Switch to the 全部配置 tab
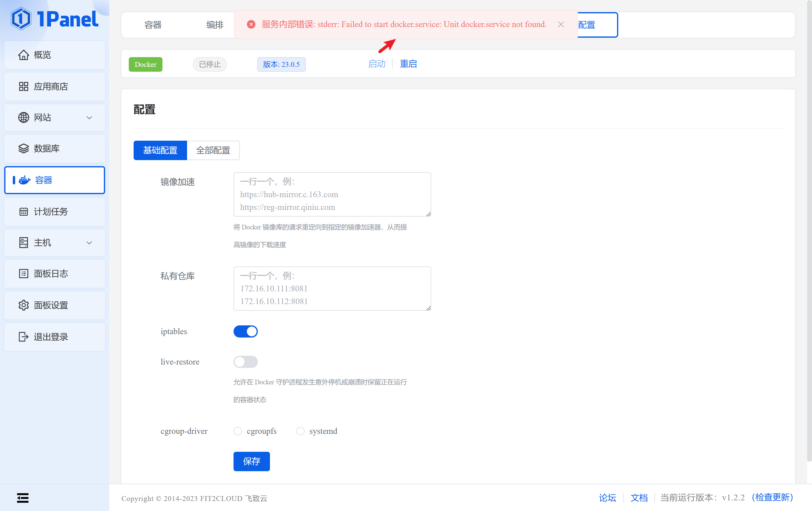Viewport: 812px width, 511px height. tap(213, 150)
